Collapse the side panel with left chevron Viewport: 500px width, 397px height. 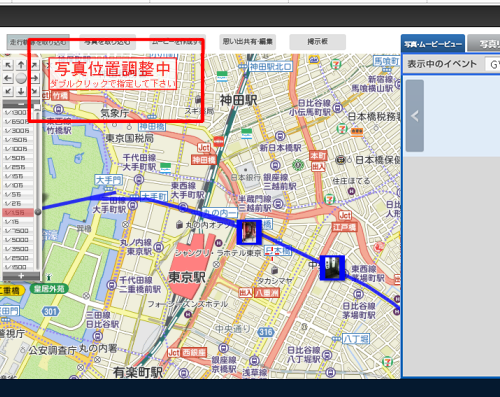pyautogui.click(x=415, y=116)
